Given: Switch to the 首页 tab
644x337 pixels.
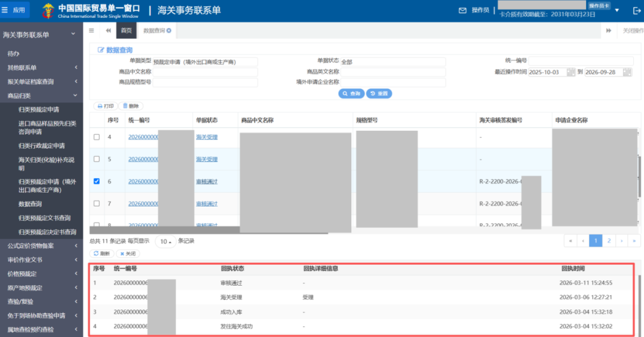Looking at the screenshot, I should click(126, 30).
